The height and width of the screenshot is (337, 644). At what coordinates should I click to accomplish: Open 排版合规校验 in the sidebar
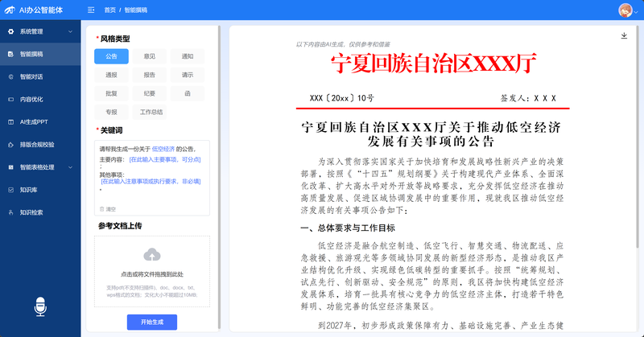point(40,145)
